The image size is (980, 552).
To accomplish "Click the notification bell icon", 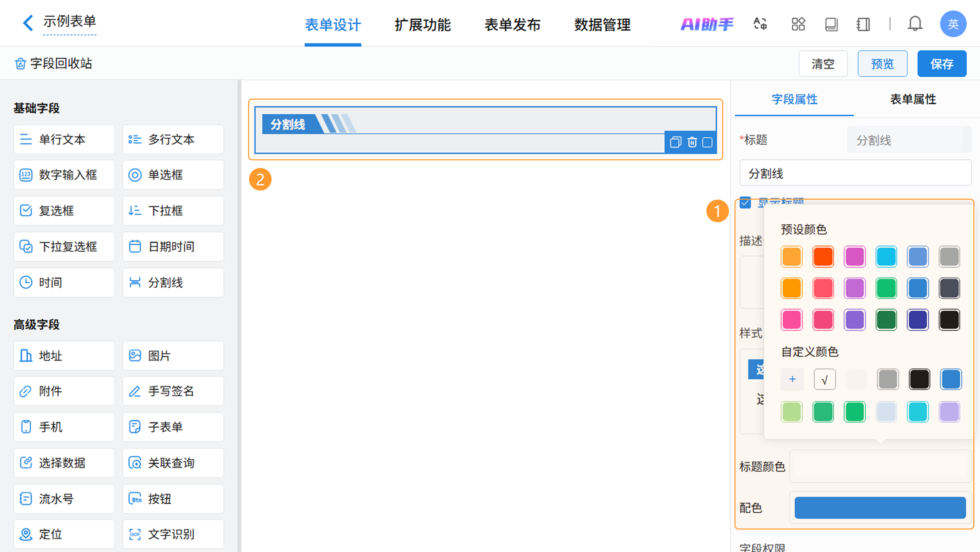I will (x=915, y=24).
